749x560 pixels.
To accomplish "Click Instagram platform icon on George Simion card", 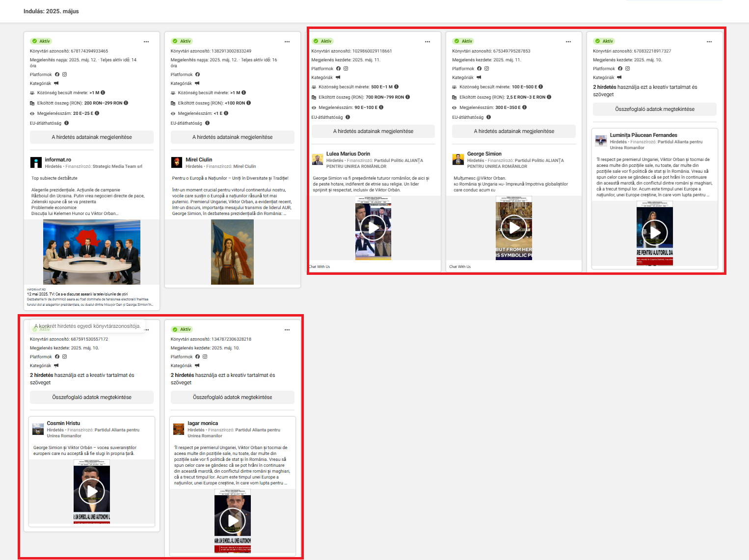I will tap(487, 69).
